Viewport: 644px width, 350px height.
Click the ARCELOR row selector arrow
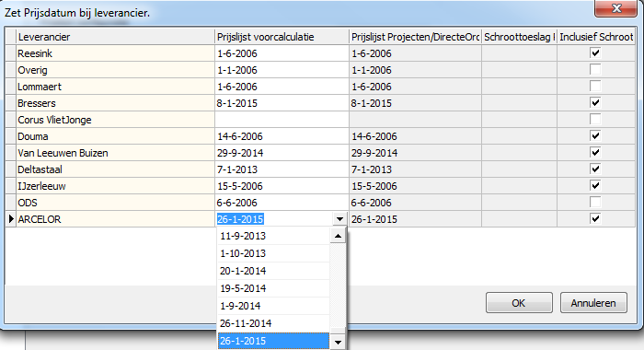click(x=11, y=219)
